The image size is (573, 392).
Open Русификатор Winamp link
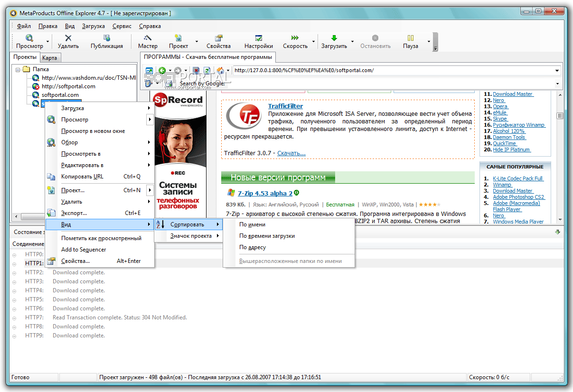[x=519, y=125]
